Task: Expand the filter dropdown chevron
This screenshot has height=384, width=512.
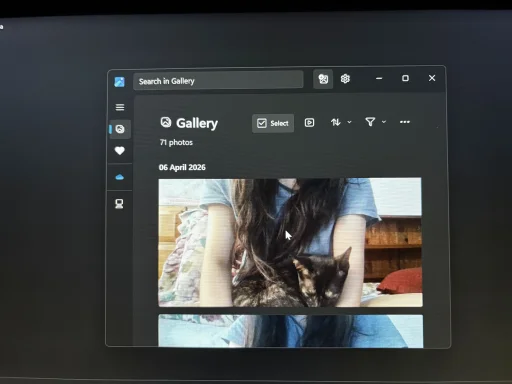Action: (x=384, y=122)
